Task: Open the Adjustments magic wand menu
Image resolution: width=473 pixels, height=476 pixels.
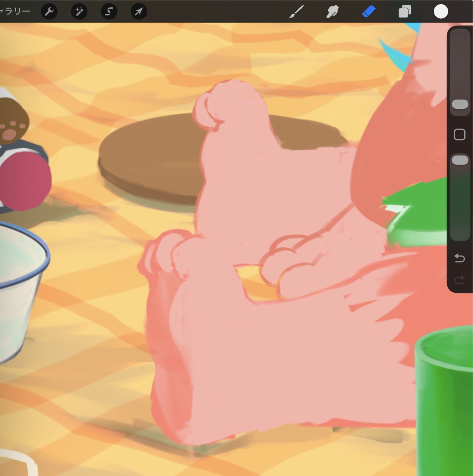Action: 79,12
